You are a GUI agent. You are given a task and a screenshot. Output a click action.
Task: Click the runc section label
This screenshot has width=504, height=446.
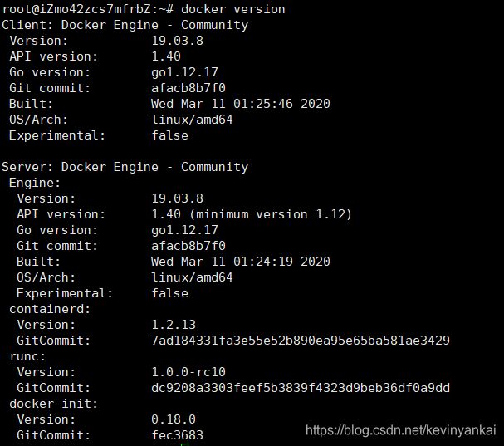(x=27, y=356)
